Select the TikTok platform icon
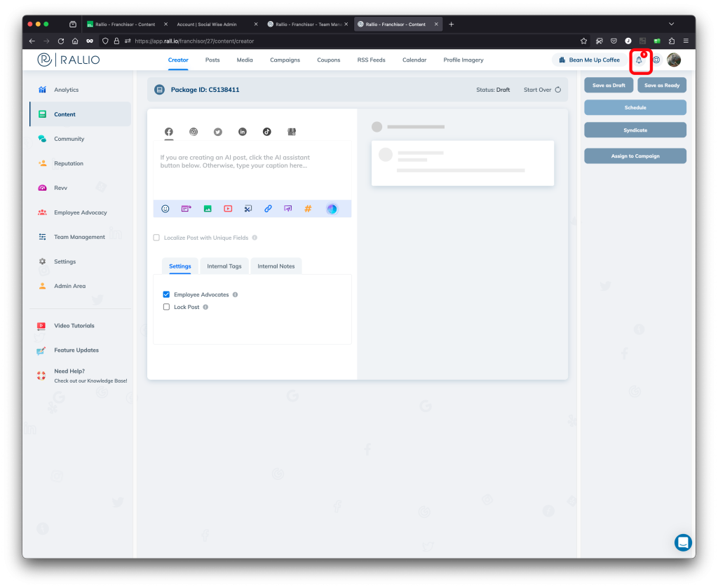This screenshot has width=718, height=588. [266, 132]
